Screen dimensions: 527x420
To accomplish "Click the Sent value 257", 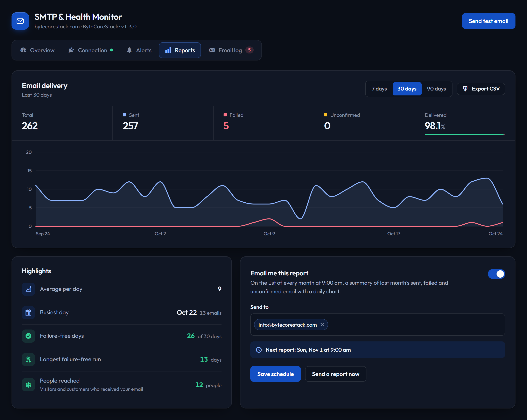I will 130,126.
